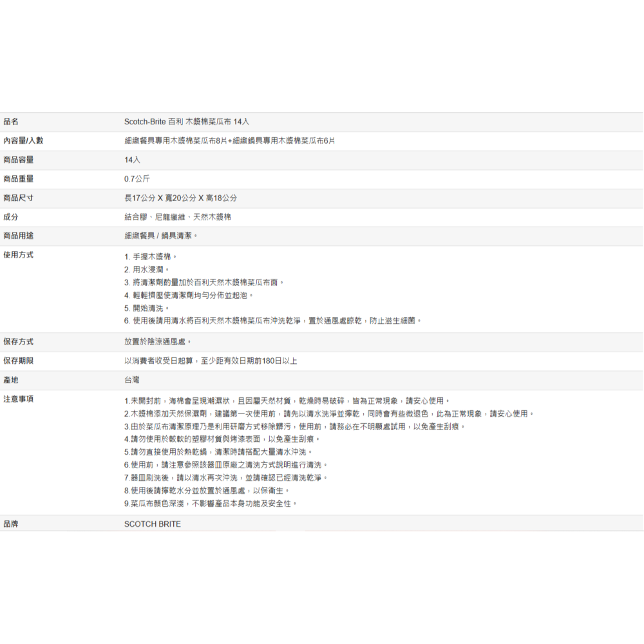Click the 產地 value 台灣
Viewport: 644px width, 644px height.
pyautogui.click(x=132, y=380)
